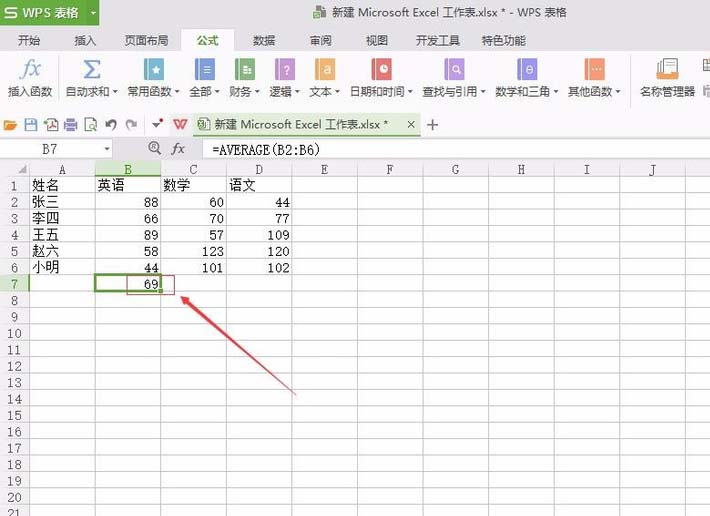Click the print icon in quick toolbar
The image size is (710, 516).
[70, 124]
